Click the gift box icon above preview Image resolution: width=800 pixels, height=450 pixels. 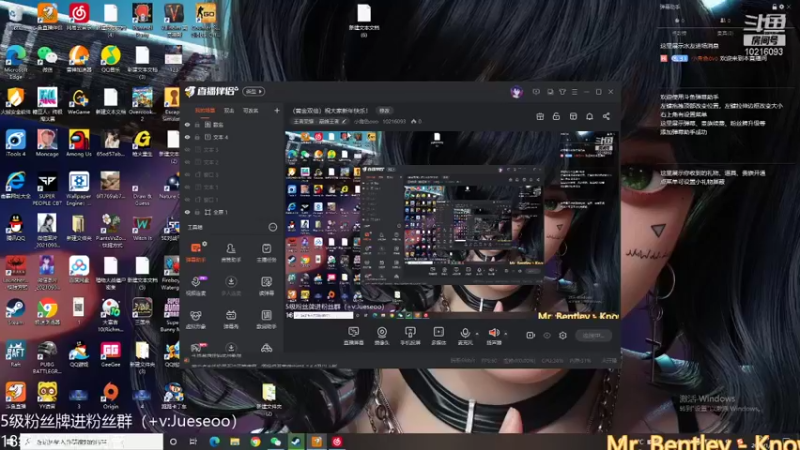(540, 116)
